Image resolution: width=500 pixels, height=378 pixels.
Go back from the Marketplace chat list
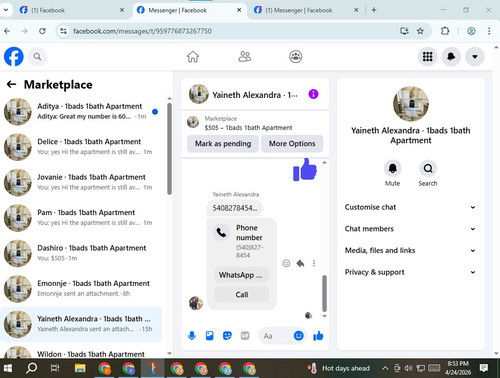[12, 84]
